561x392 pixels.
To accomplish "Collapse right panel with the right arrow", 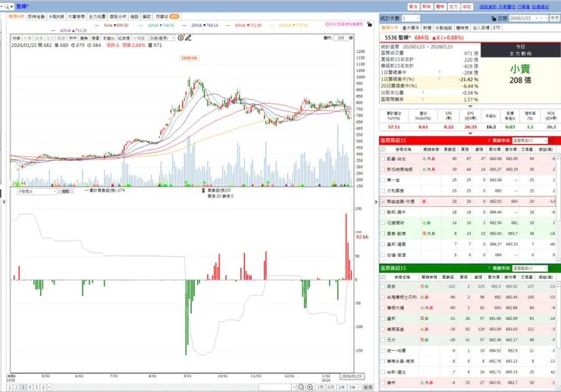I will point(376,202).
